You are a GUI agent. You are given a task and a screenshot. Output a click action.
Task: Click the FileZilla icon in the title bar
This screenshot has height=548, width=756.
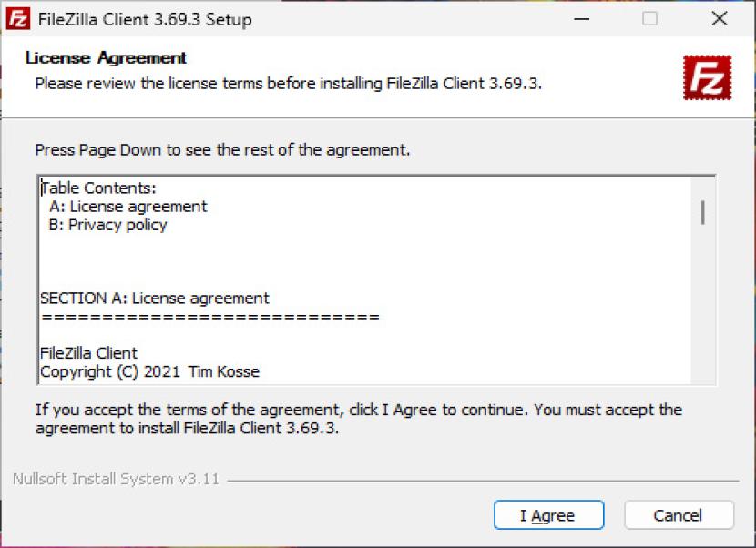18,19
